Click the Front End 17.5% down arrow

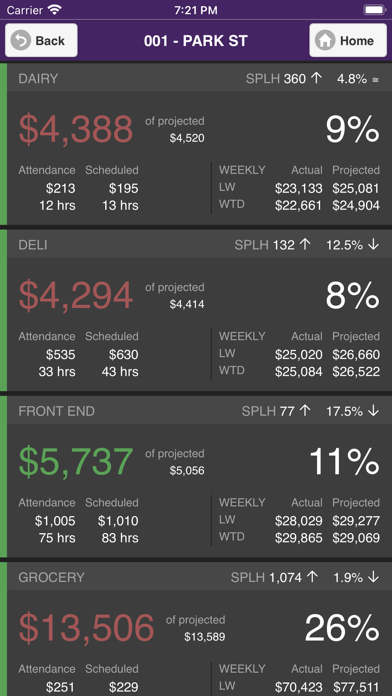(x=373, y=411)
